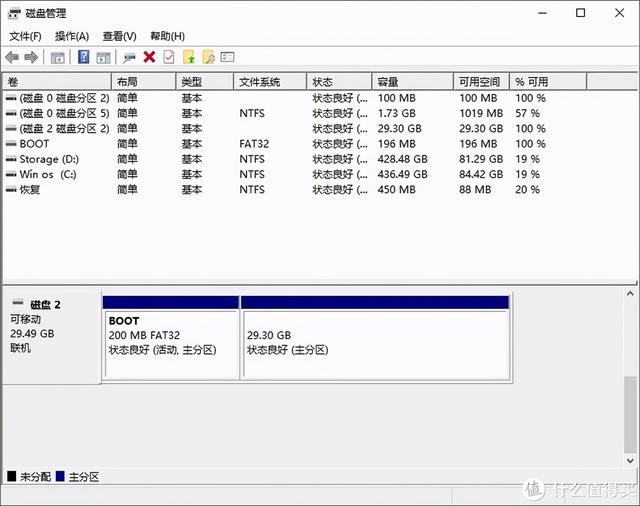Click the 磁盘 2 disk icon
The image size is (640, 506).
click(x=18, y=303)
